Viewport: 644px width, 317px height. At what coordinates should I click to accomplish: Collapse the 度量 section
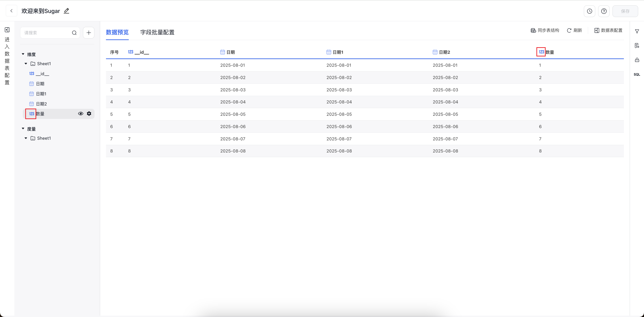coord(23,129)
